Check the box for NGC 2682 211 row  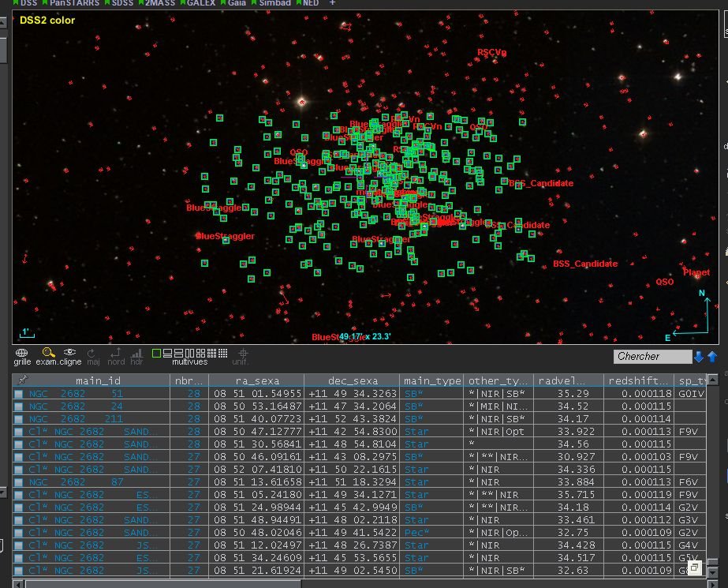(19, 418)
